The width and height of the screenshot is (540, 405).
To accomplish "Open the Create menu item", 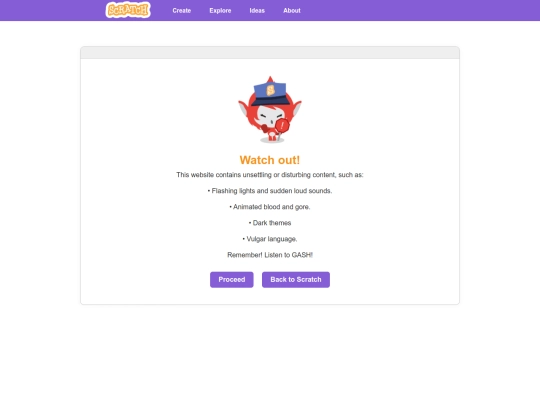I will click(x=181, y=11).
